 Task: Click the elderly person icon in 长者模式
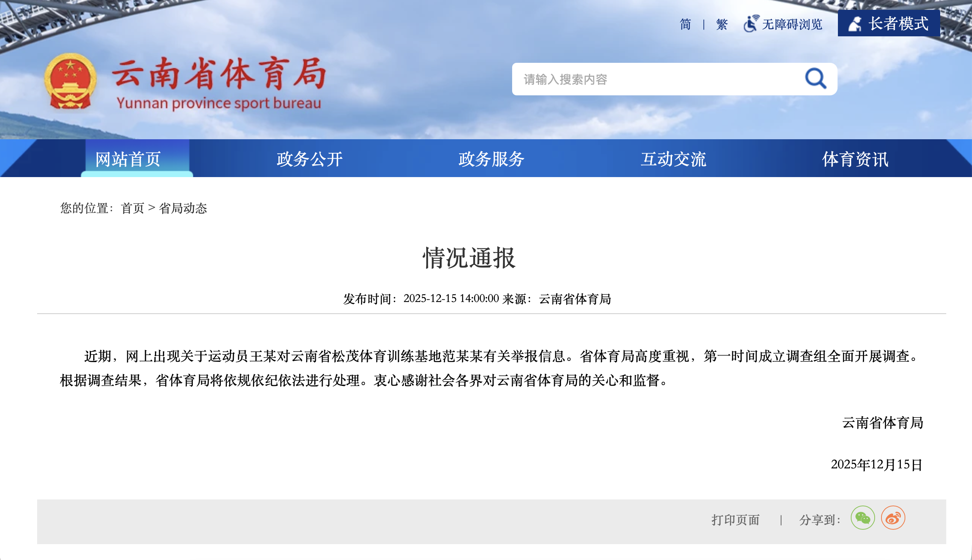coord(855,24)
